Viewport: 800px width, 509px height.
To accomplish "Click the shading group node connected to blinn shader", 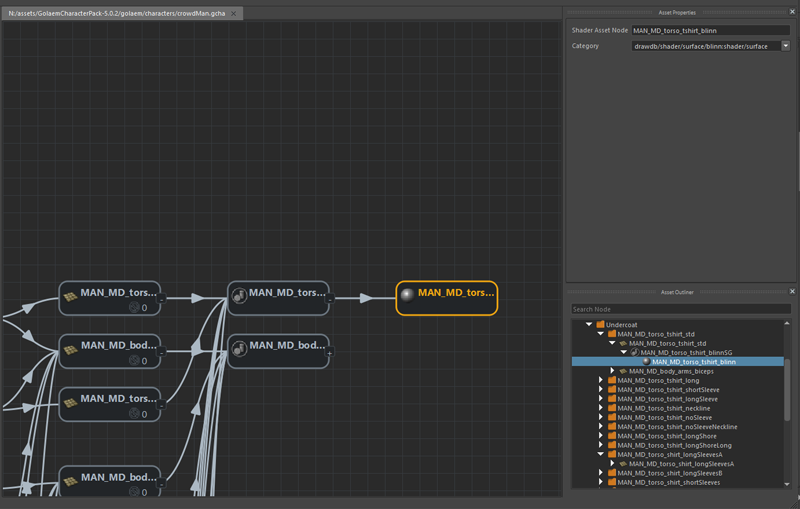I will [x=278, y=297].
